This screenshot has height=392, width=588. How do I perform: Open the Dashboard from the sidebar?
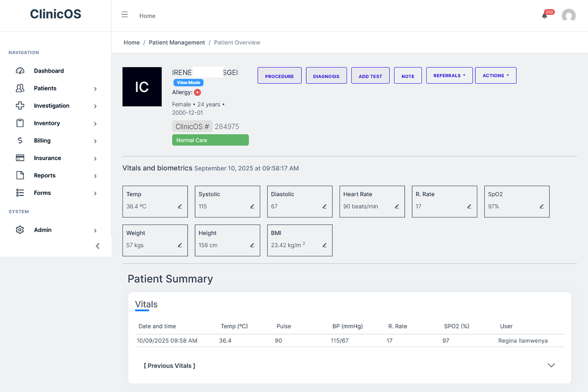point(49,71)
